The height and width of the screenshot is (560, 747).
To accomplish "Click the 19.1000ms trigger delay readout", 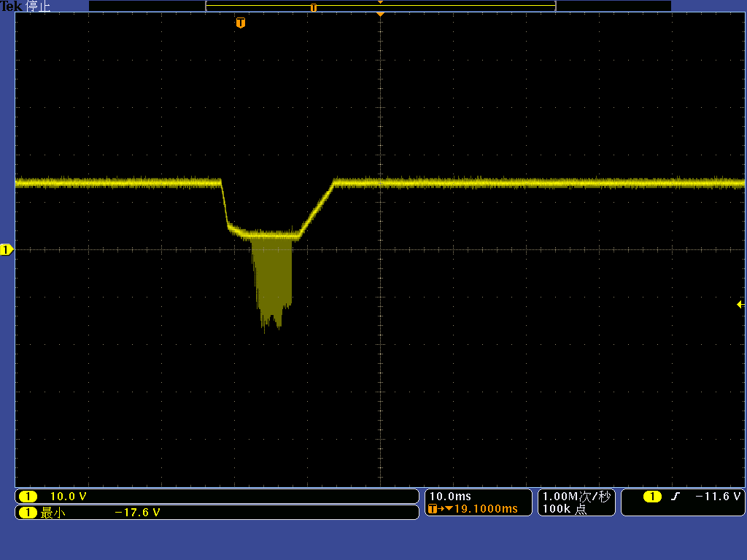I will point(485,508).
